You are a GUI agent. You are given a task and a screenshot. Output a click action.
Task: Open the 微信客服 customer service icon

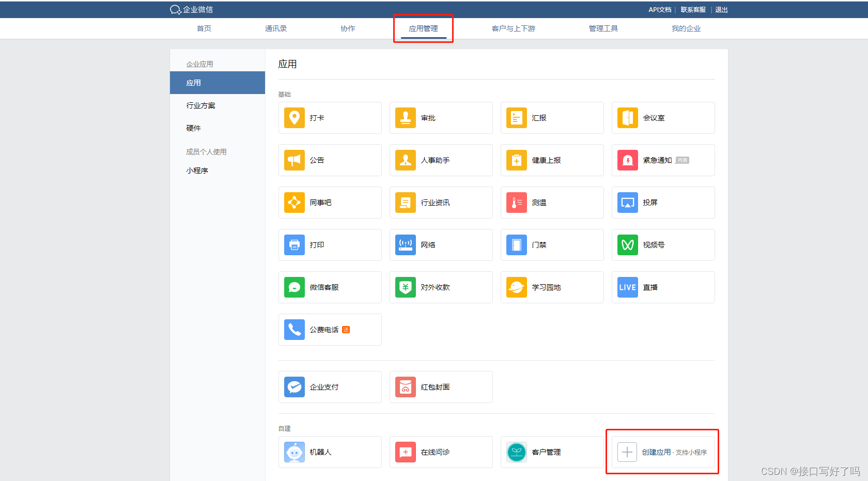(x=295, y=287)
